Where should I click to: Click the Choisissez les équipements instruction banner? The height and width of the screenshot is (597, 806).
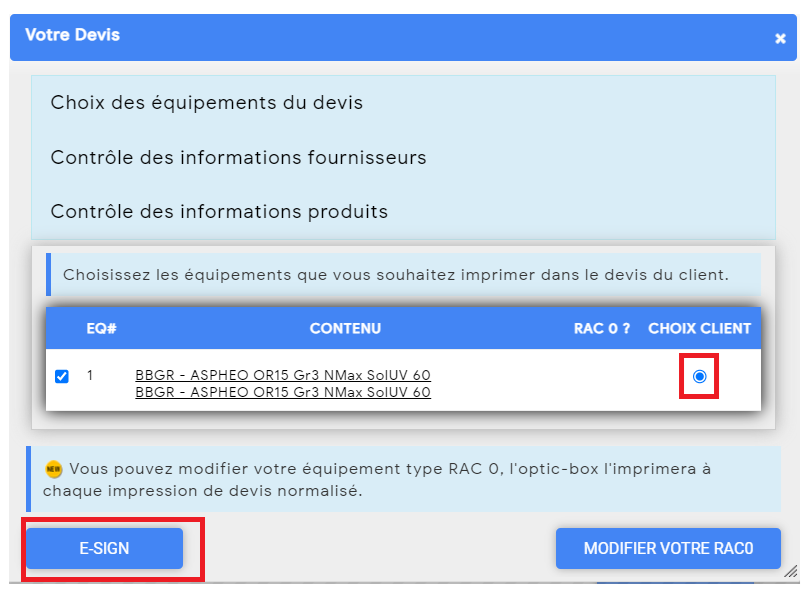coord(404,275)
